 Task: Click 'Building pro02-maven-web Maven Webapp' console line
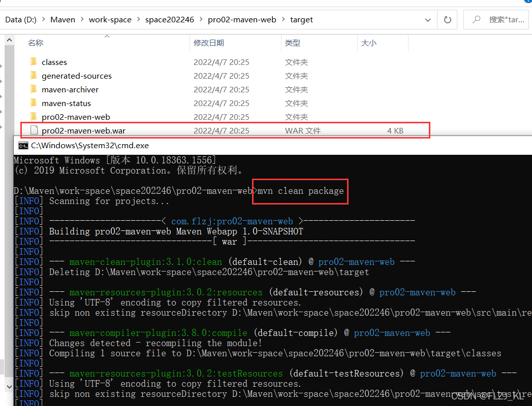pyautogui.click(x=176, y=231)
